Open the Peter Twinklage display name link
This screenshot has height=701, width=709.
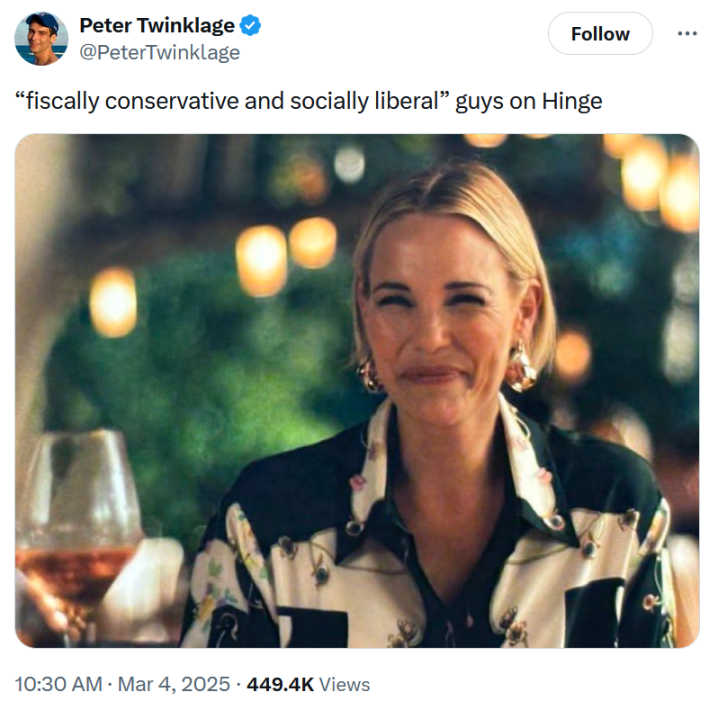pos(157,26)
